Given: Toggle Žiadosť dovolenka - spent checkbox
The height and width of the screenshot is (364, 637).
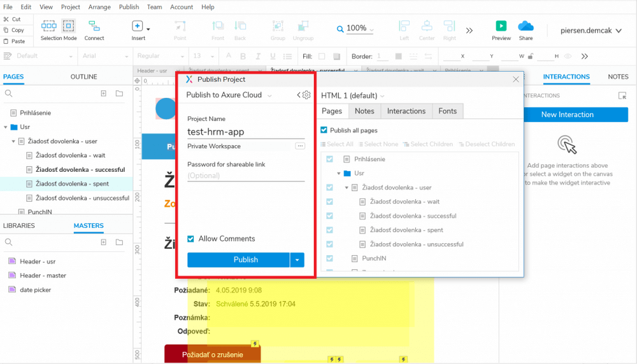Looking at the screenshot, I should tap(329, 230).
